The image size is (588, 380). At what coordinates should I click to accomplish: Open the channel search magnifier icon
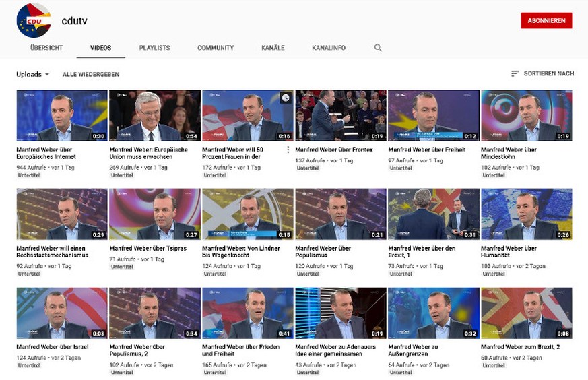pyautogui.click(x=378, y=48)
